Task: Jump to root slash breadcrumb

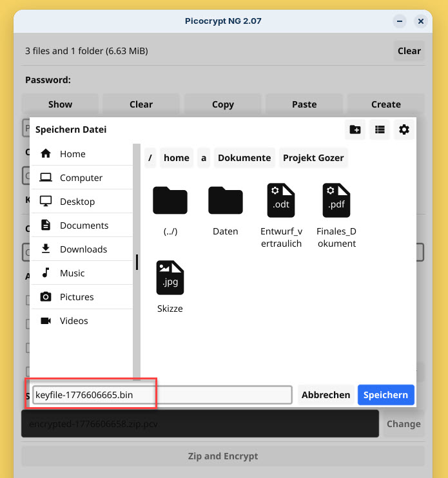Action: click(150, 158)
